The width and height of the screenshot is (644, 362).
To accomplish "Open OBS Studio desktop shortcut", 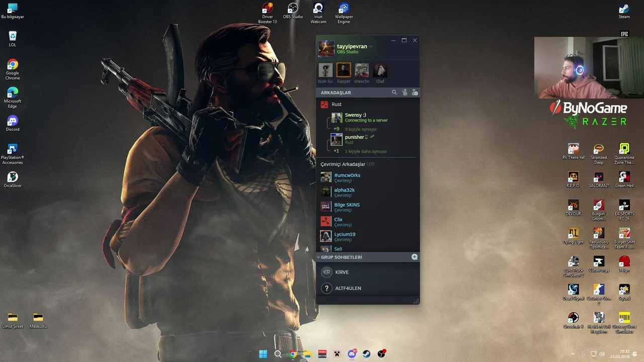I will click(x=293, y=11).
